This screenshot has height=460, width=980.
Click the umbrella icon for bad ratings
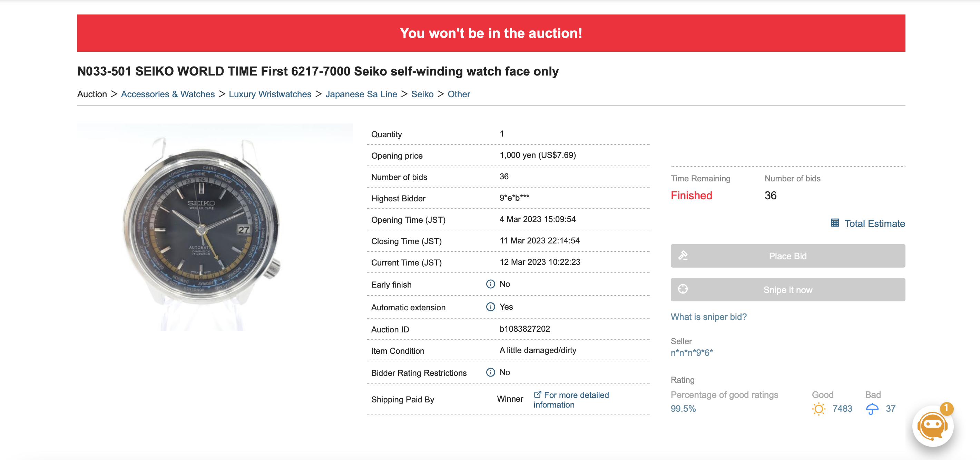872,409
